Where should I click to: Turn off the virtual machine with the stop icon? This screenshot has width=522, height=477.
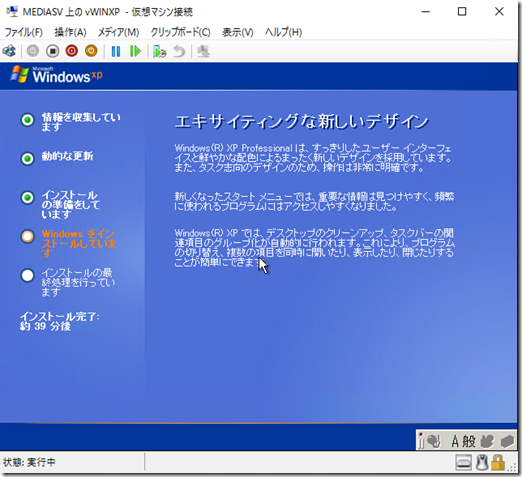[x=52, y=51]
